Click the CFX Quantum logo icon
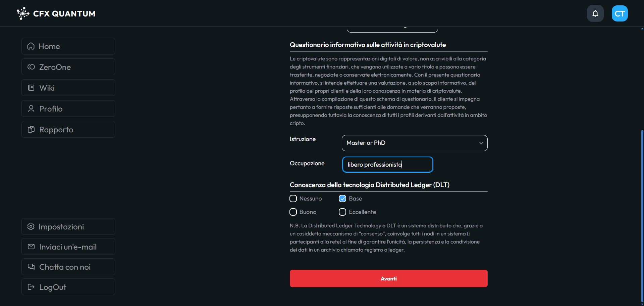The height and width of the screenshot is (306, 644). [x=23, y=13]
